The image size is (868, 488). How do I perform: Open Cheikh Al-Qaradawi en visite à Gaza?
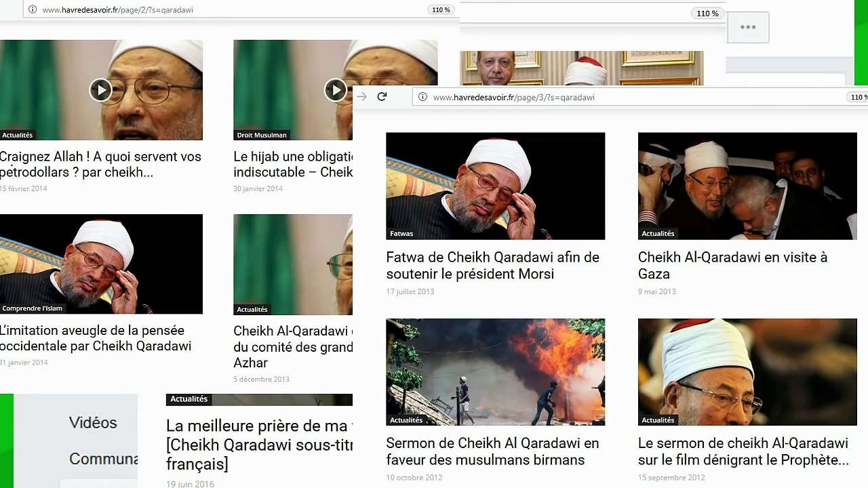click(732, 266)
